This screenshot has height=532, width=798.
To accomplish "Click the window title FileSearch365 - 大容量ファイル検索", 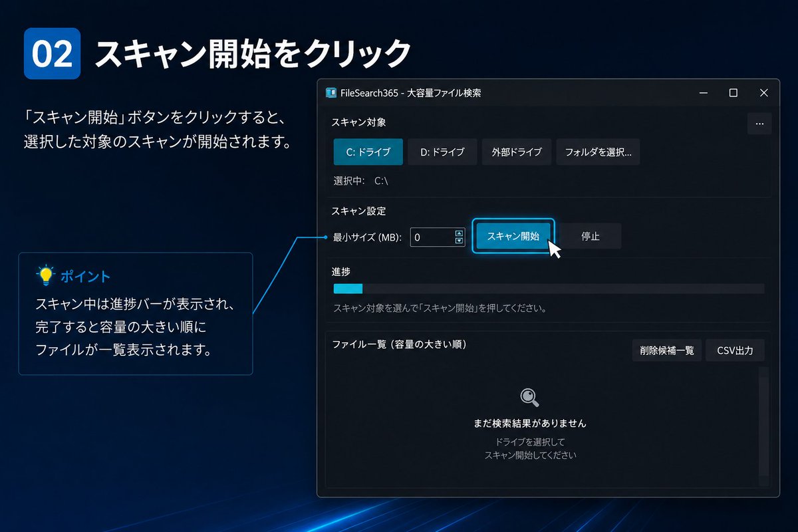I will [x=410, y=93].
